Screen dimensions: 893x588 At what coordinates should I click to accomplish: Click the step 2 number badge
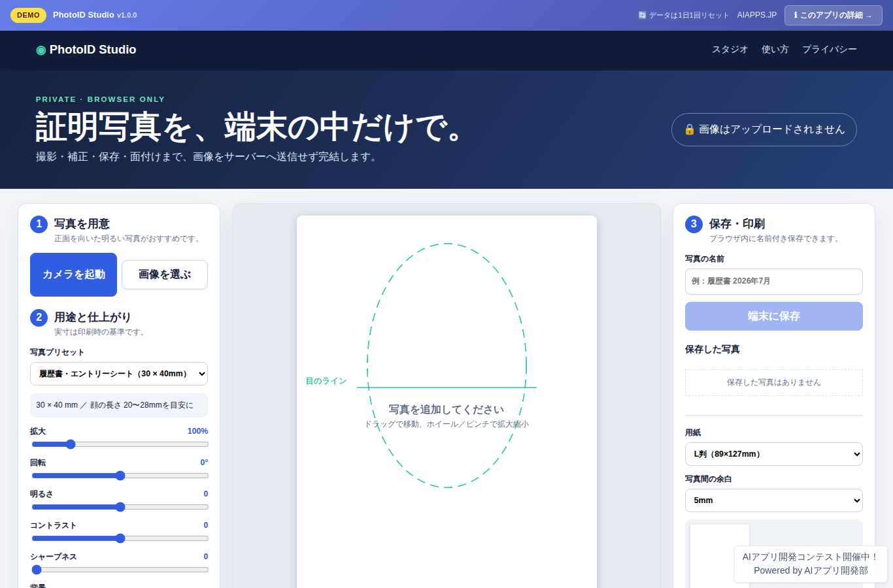pos(39,318)
